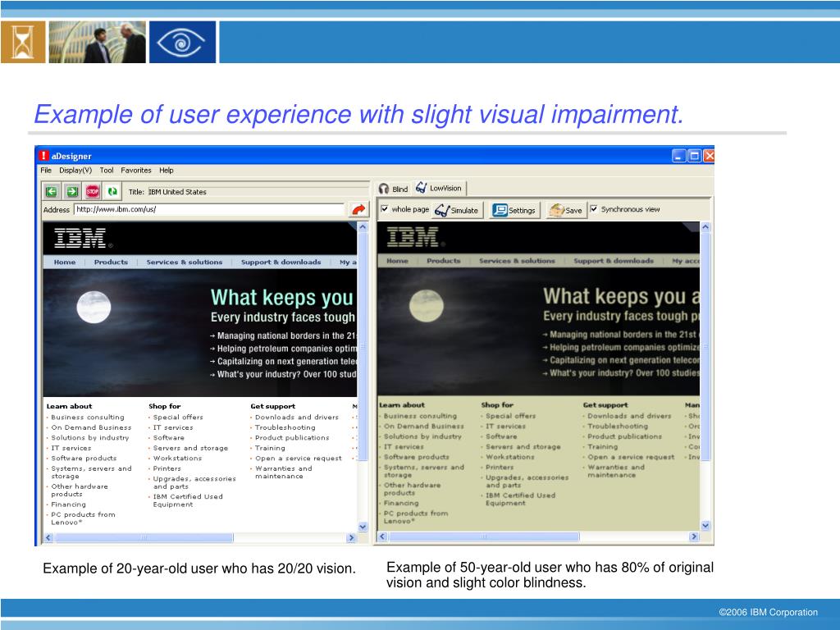Screen dimensions: 840x630
Task: Click the left pane horizontal scrollbar thumb
Action: 144,537
